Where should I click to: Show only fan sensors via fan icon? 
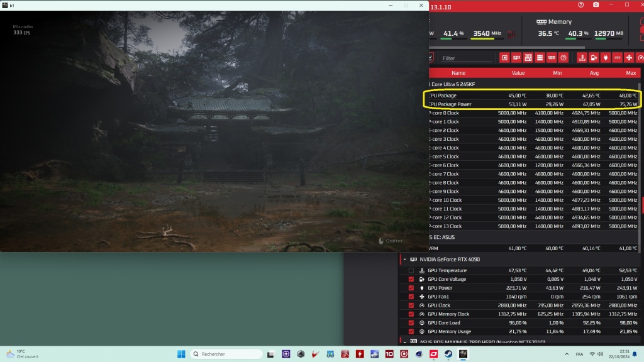[x=629, y=58]
